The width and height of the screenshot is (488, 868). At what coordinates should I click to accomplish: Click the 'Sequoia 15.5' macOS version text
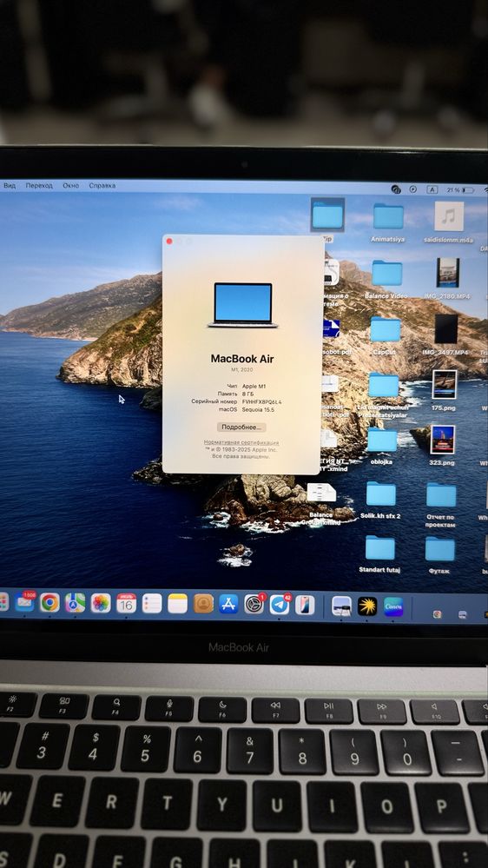pyautogui.click(x=259, y=409)
